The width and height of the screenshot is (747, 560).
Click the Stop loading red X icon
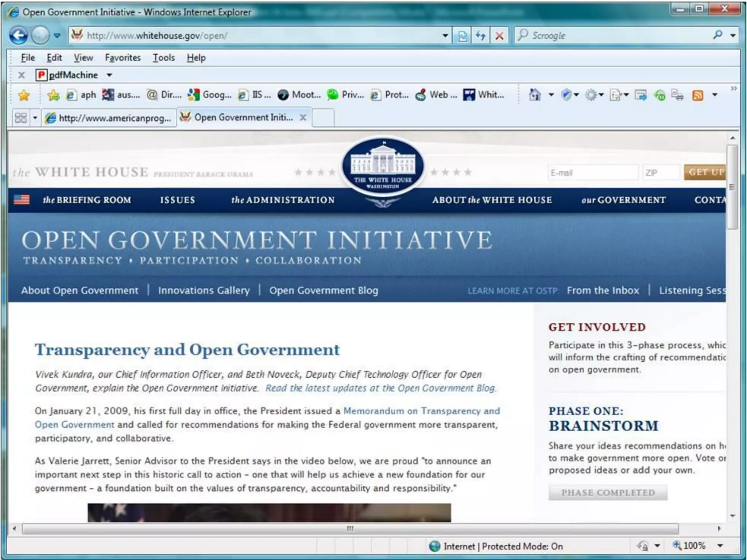[499, 36]
